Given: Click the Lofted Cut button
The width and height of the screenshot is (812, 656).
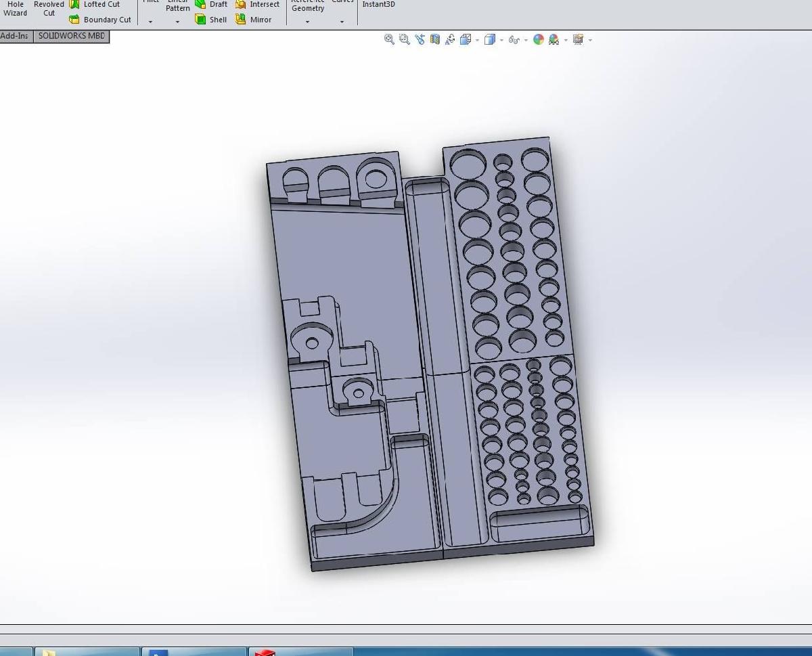Looking at the screenshot, I should pos(95,4).
